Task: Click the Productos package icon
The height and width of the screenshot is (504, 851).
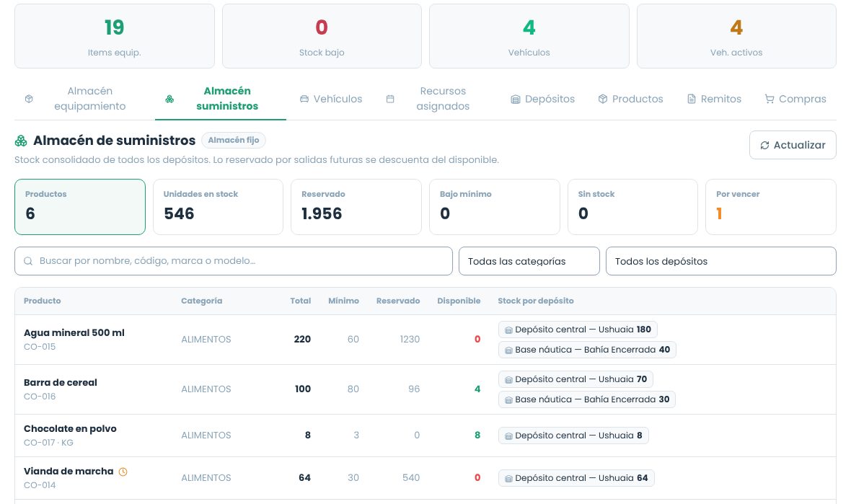Action: coord(603,99)
